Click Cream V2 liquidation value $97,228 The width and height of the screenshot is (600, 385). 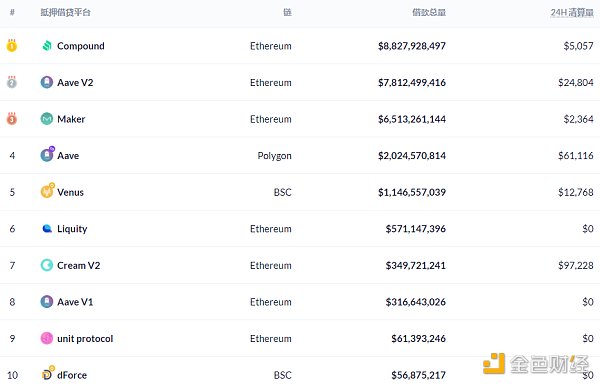pyautogui.click(x=576, y=265)
